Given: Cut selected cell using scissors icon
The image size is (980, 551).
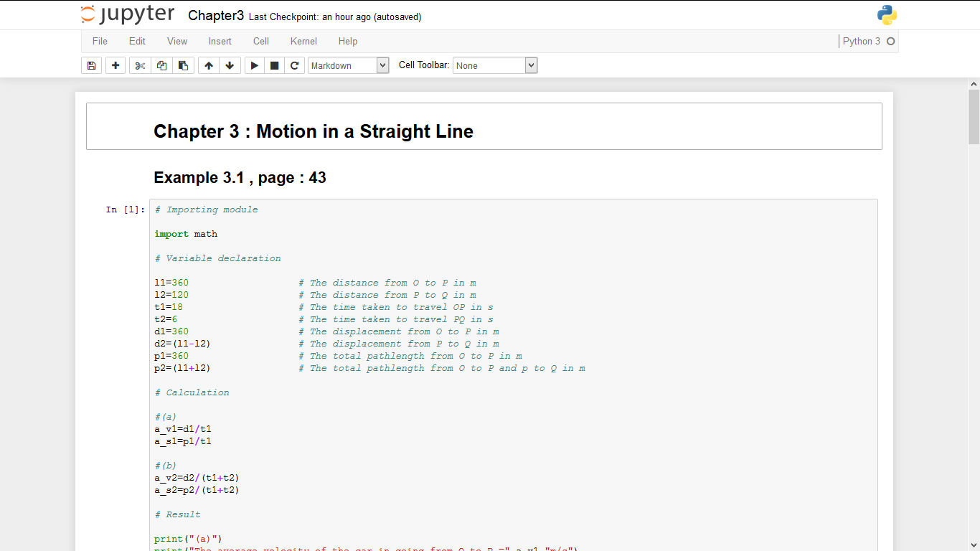Looking at the screenshot, I should point(140,65).
